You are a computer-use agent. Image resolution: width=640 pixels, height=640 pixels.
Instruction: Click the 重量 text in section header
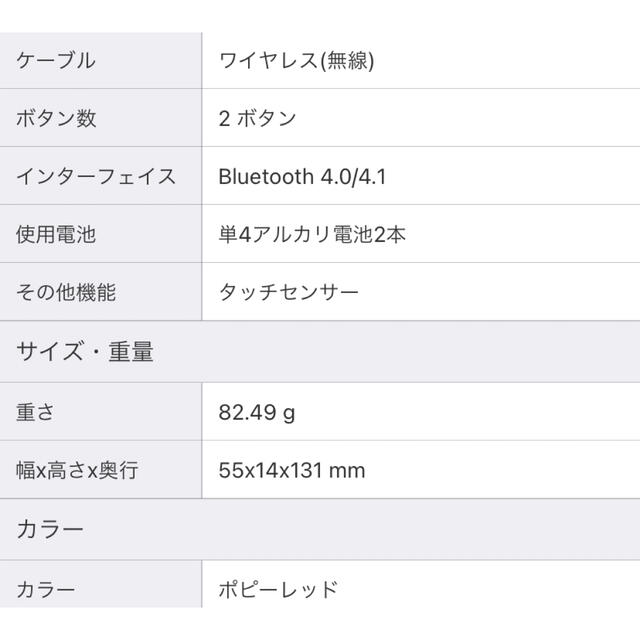[131, 351]
